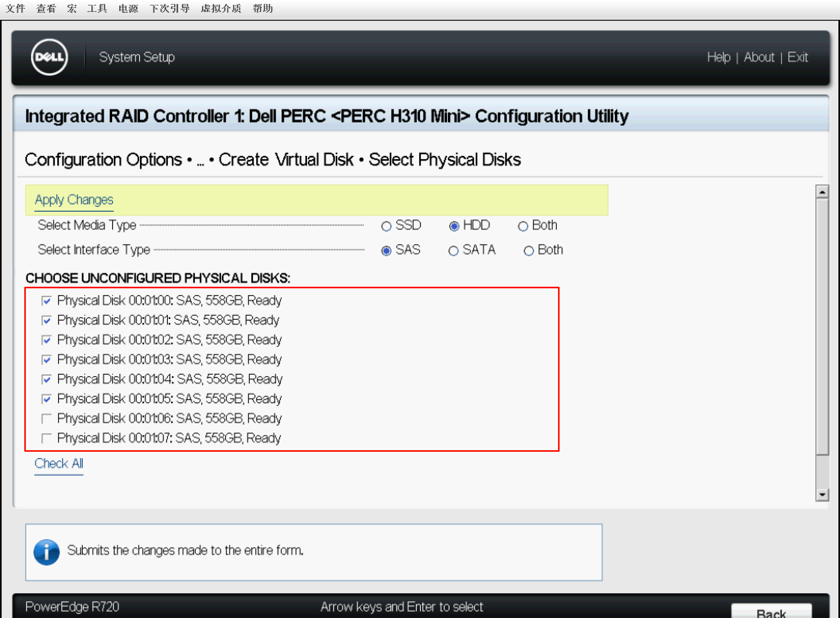The image size is (840, 618).
Task: Click the 'Select Media Type' label
Action: (x=87, y=225)
